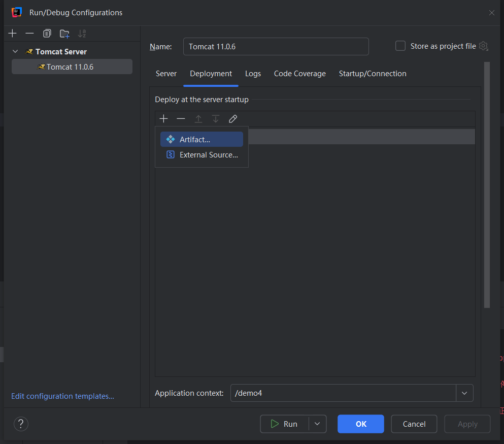Add new run configuration with plus icon
The image size is (504, 444).
click(13, 34)
